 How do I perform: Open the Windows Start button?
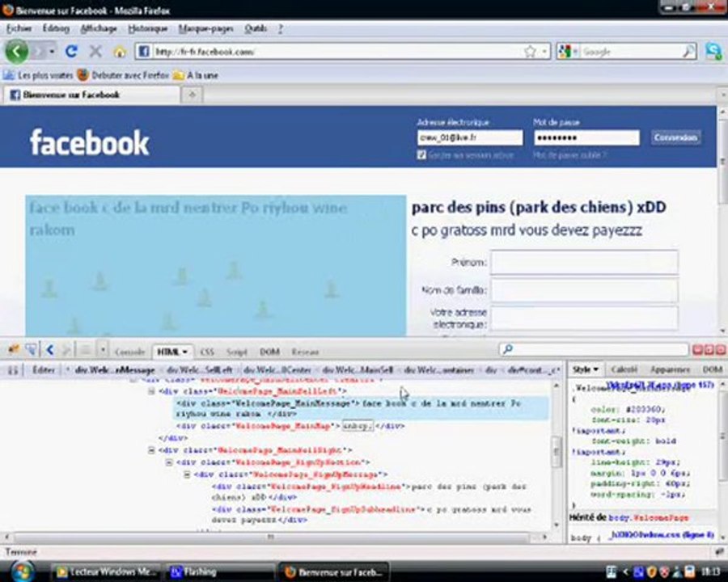click(21, 571)
